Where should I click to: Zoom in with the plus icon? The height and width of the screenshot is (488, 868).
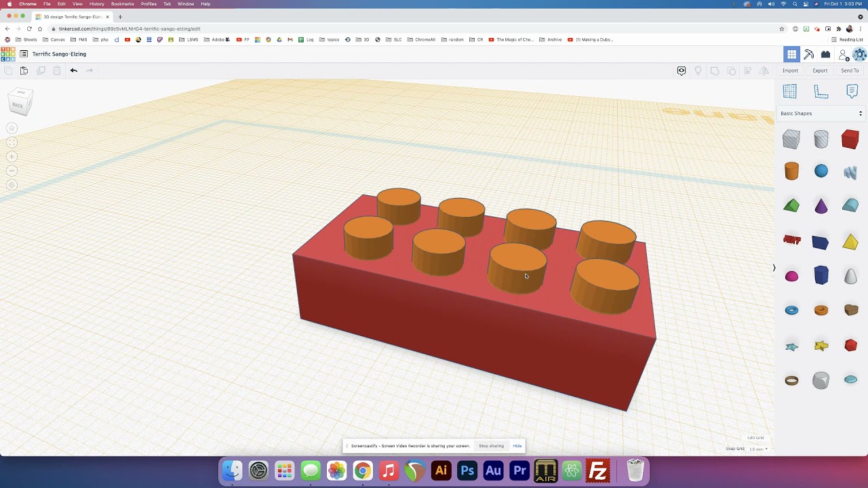click(12, 157)
